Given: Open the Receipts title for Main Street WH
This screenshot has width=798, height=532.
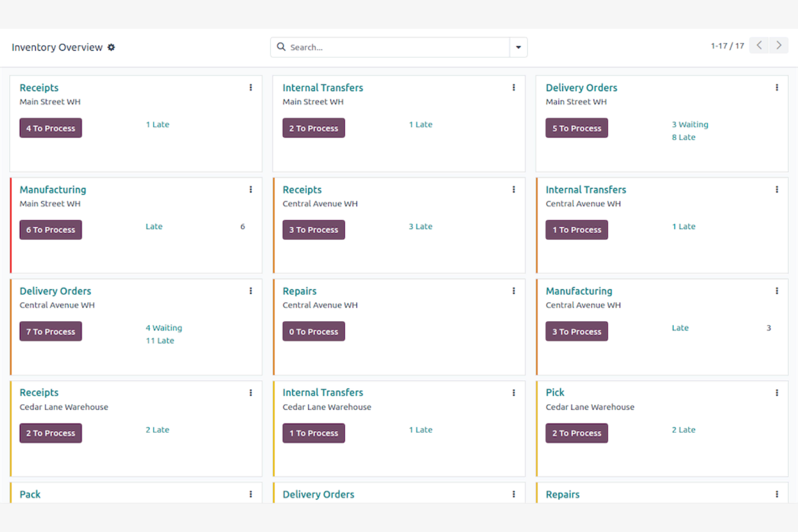Looking at the screenshot, I should [x=39, y=87].
